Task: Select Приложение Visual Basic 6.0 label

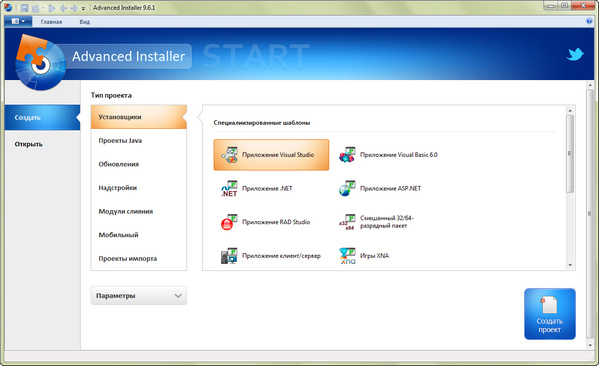Action: tap(398, 155)
